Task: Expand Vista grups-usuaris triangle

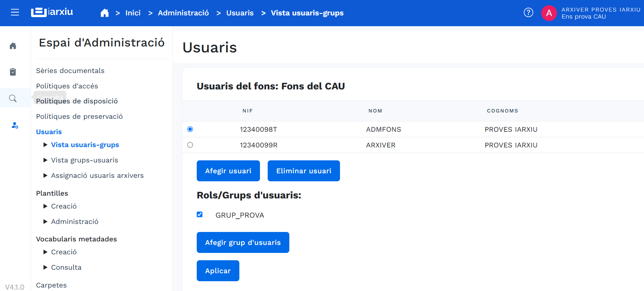Action: [45, 160]
